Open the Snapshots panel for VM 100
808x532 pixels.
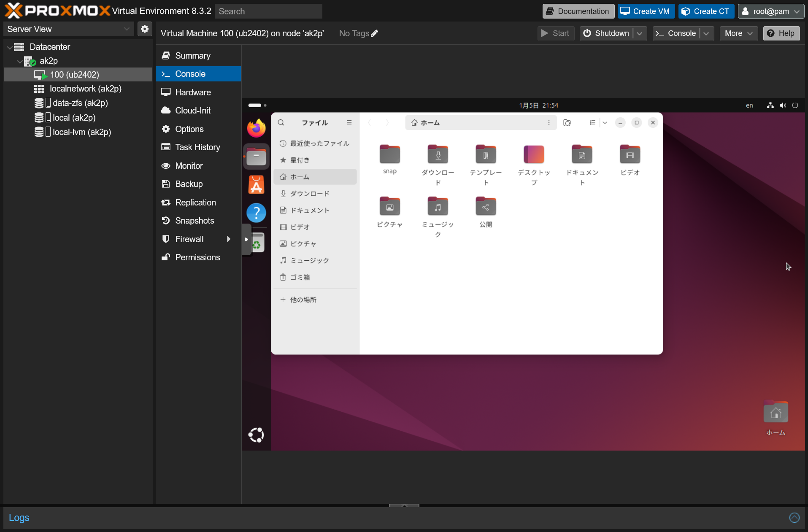pos(194,220)
